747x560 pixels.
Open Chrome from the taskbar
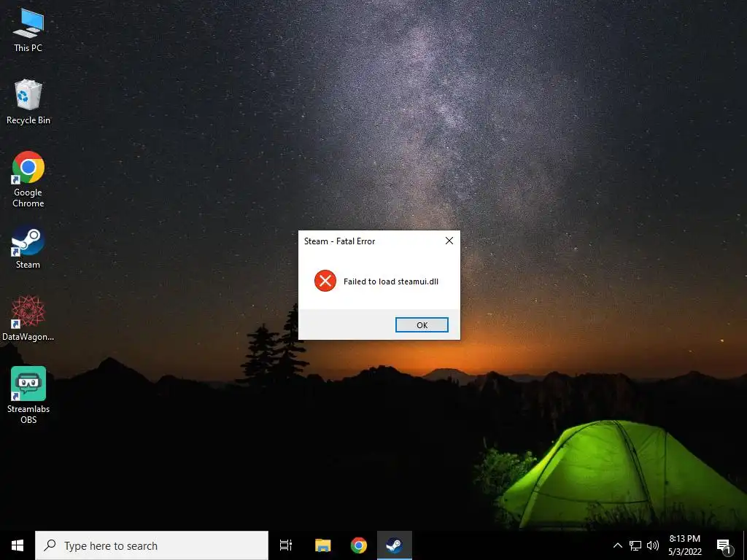(359, 545)
